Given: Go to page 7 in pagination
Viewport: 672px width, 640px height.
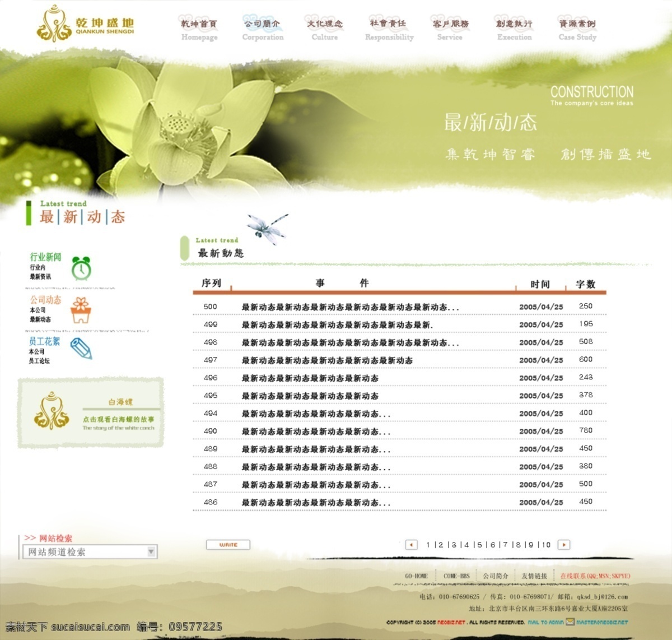Looking at the screenshot, I should 506,545.
